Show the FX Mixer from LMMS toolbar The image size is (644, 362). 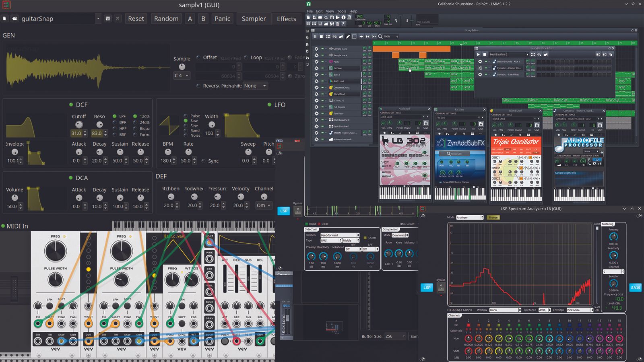[x=332, y=24]
